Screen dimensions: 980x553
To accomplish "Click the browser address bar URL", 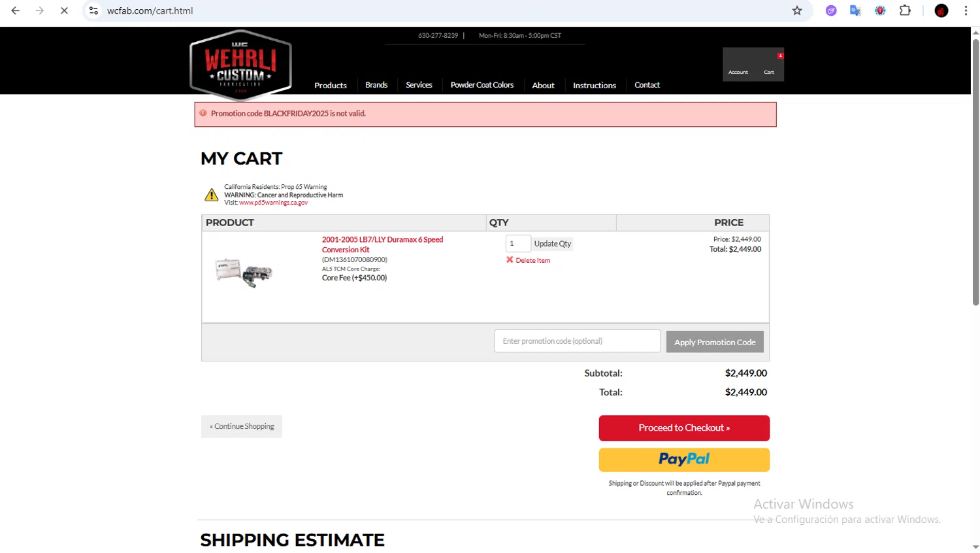I will (150, 10).
